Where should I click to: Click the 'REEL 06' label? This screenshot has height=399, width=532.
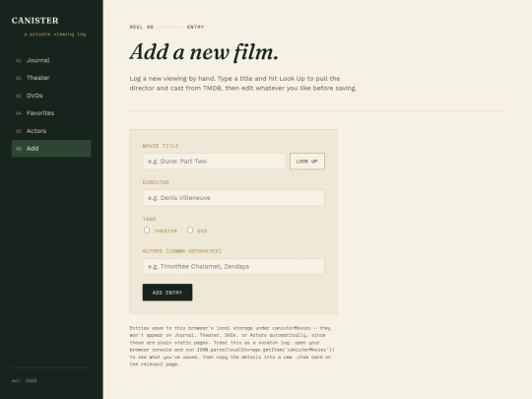(x=142, y=27)
